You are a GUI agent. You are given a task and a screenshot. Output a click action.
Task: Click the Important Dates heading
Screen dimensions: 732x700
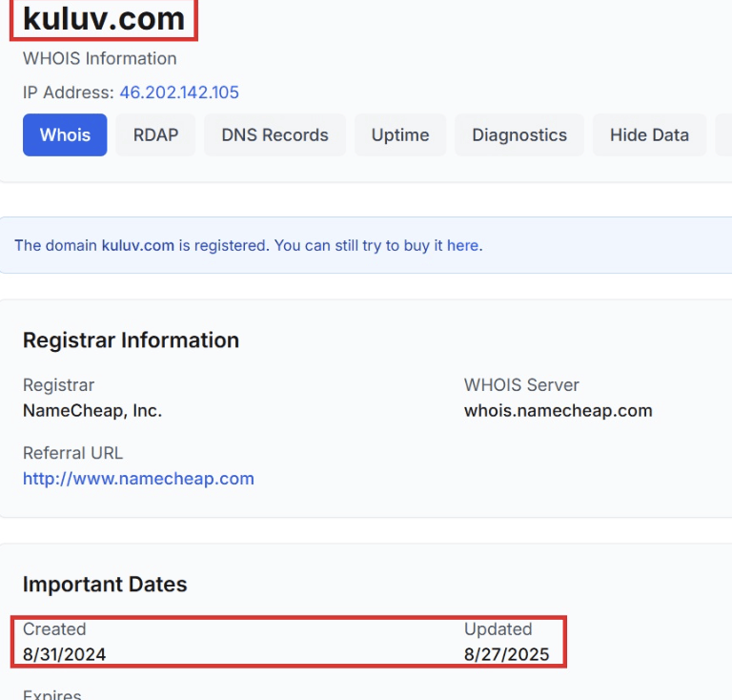pyautogui.click(x=105, y=585)
